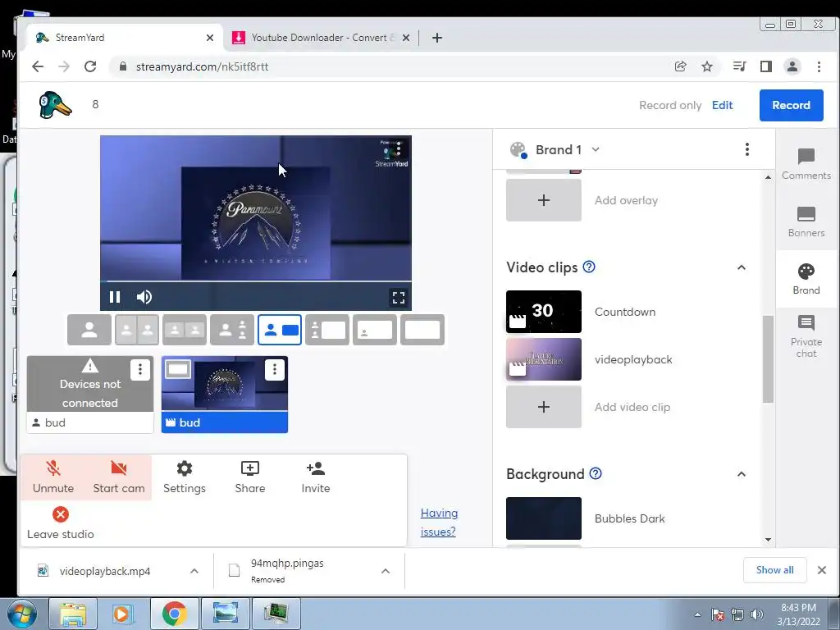Select the full screen-only layout
840x630 pixels.
422,330
